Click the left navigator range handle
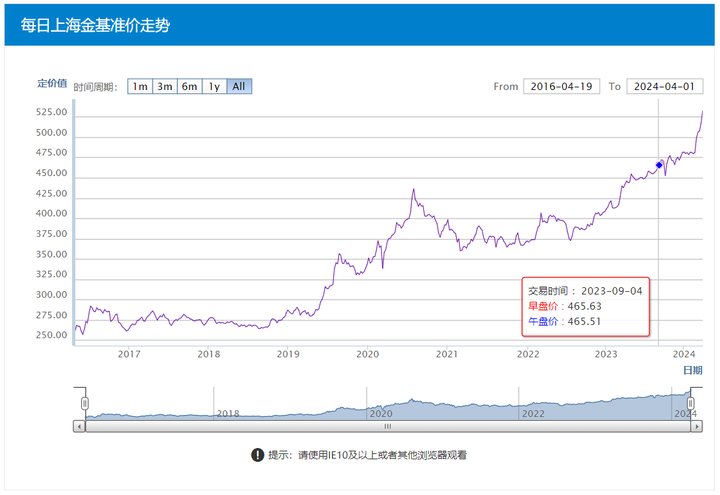This screenshot has height=495, width=720. [x=85, y=402]
